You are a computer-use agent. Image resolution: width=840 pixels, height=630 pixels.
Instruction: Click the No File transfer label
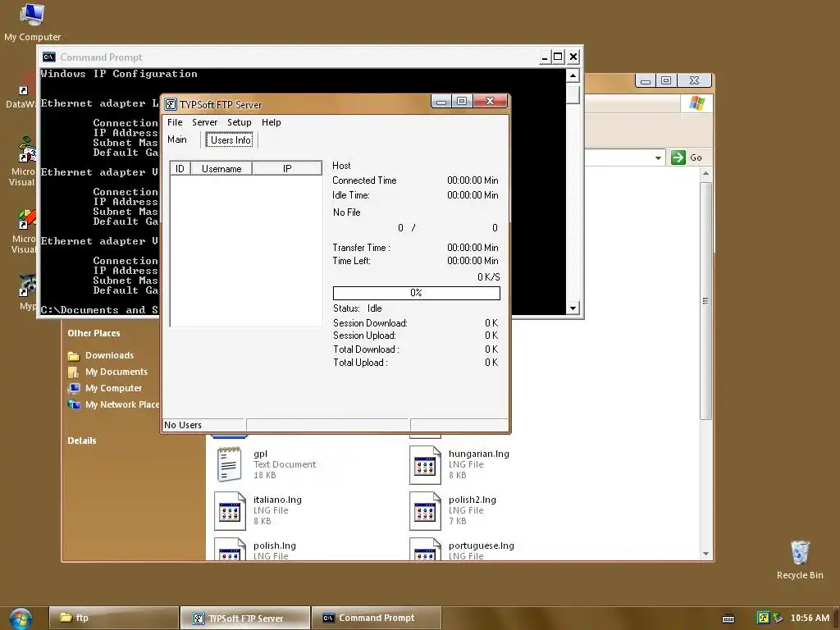tap(347, 212)
